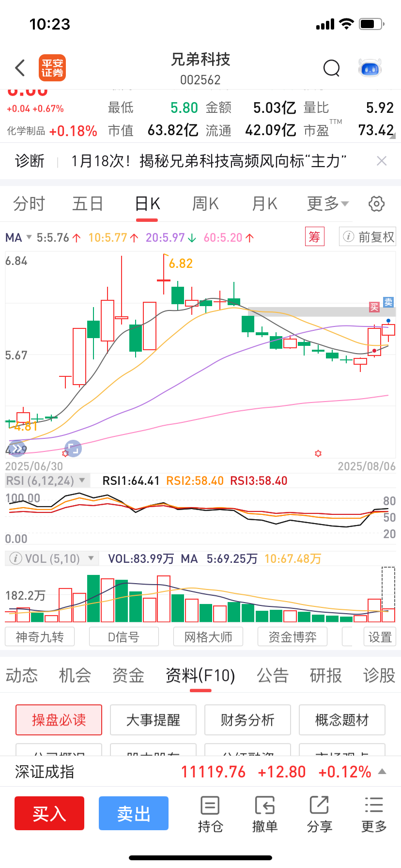Close the diagnosis news banner
The image size is (401, 868).
(382, 161)
